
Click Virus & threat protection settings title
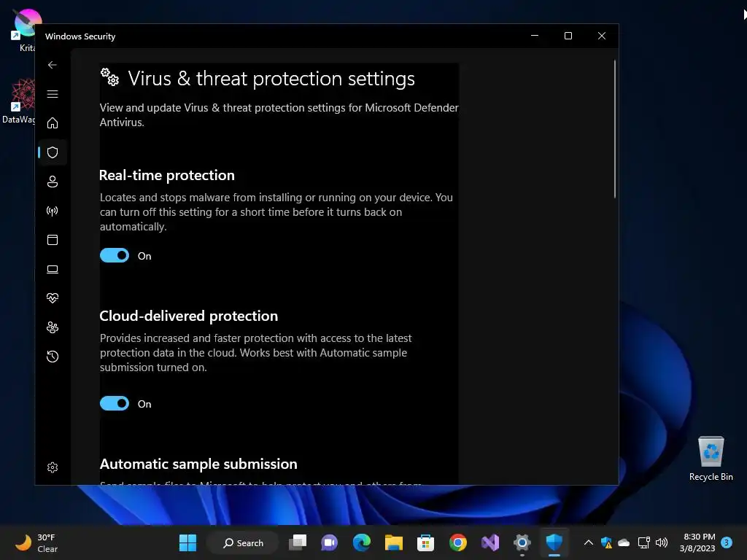pyautogui.click(x=271, y=79)
